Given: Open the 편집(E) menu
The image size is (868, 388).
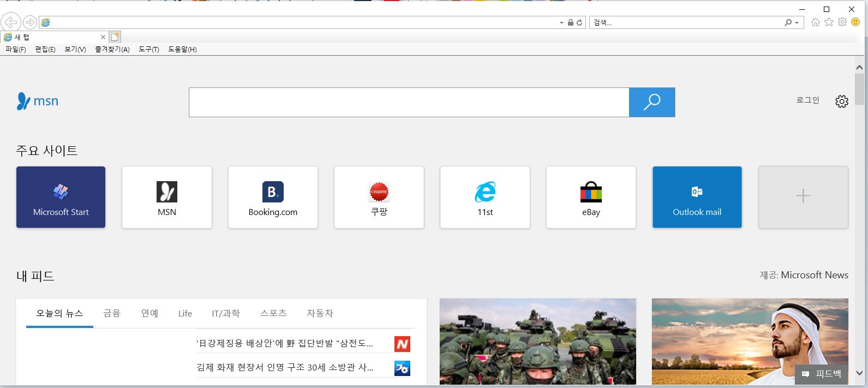Looking at the screenshot, I should pyautogui.click(x=45, y=49).
